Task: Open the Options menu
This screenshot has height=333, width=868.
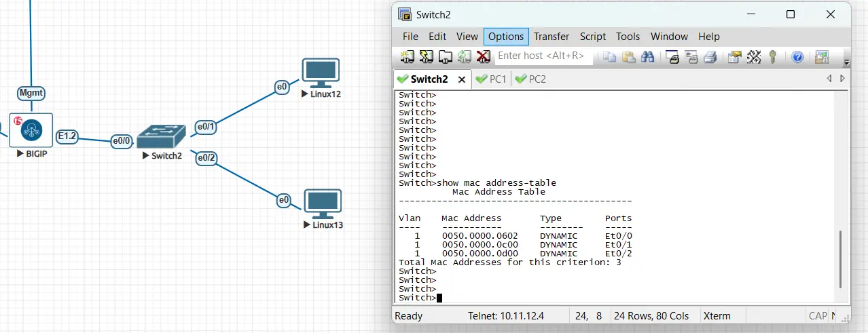Action: point(506,37)
